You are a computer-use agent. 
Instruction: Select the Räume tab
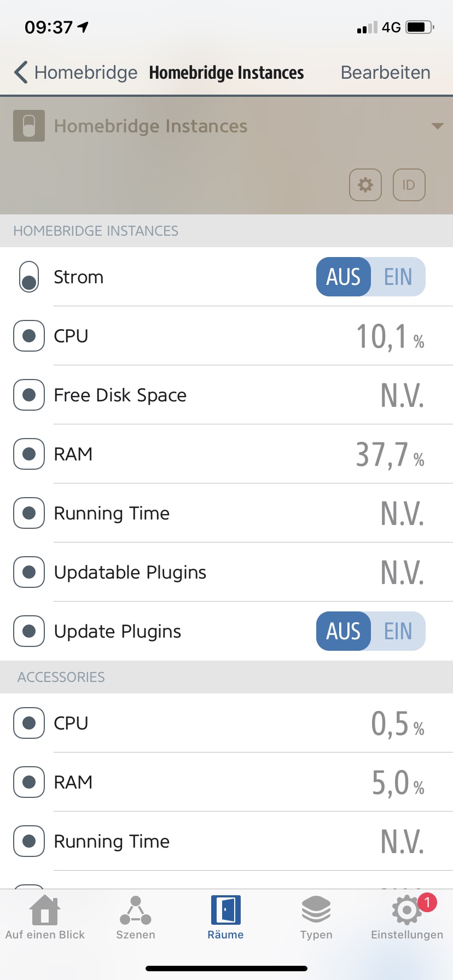coord(225,918)
